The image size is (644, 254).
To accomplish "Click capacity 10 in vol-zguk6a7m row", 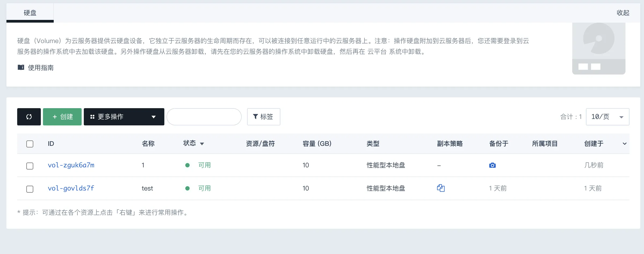I will [306, 165].
